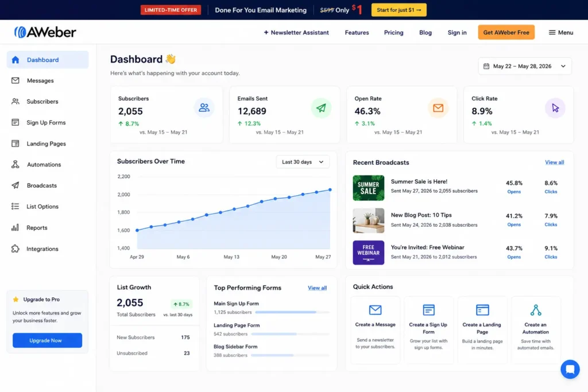Click the Landing Page Form name
Screen dimensions: 588x392
click(x=237, y=325)
